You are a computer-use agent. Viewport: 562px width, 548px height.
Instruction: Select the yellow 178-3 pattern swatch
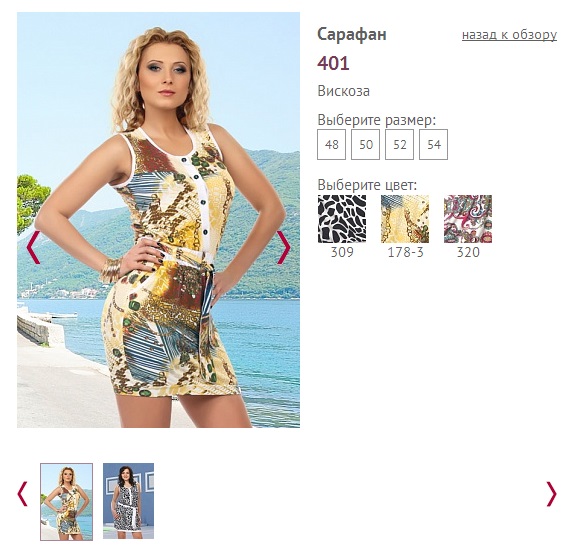[405, 219]
